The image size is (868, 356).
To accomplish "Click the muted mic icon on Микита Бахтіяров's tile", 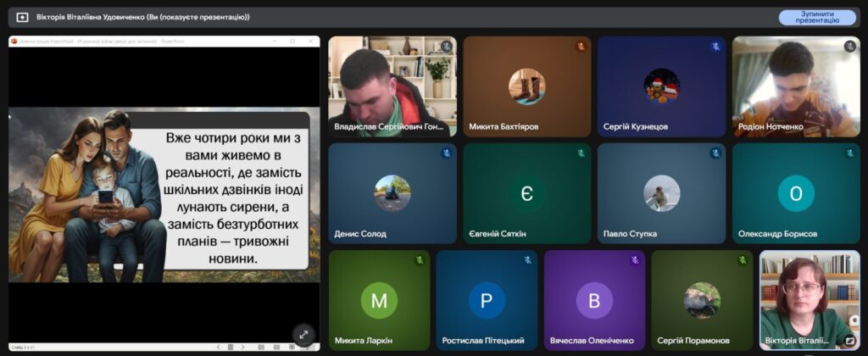I will click(x=581, y=47).
